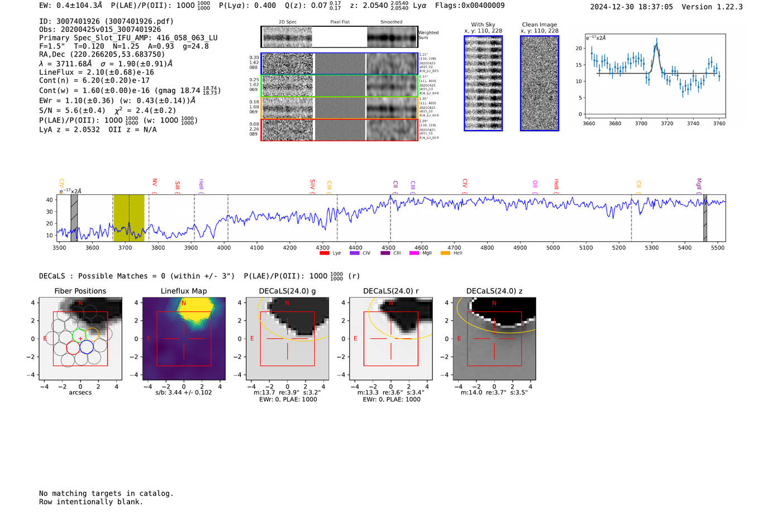782x532 pixels.
Task: Click the Fiber Positions panel image
Action: point(80,338)
